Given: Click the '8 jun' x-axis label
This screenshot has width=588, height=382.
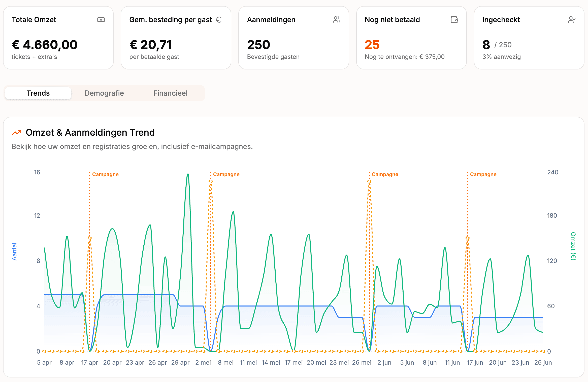Looking at the screenshot, I should (430, 363).
